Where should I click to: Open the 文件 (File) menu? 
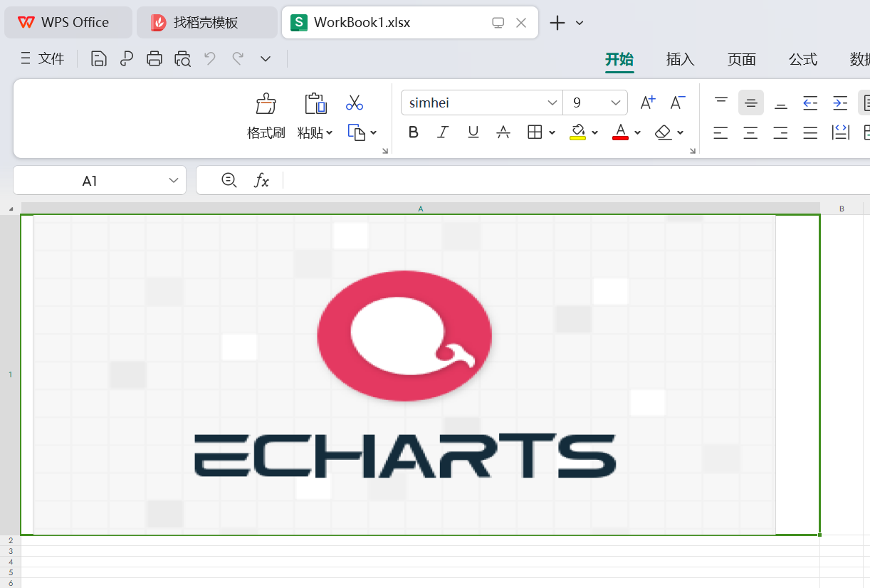point(43,59)
